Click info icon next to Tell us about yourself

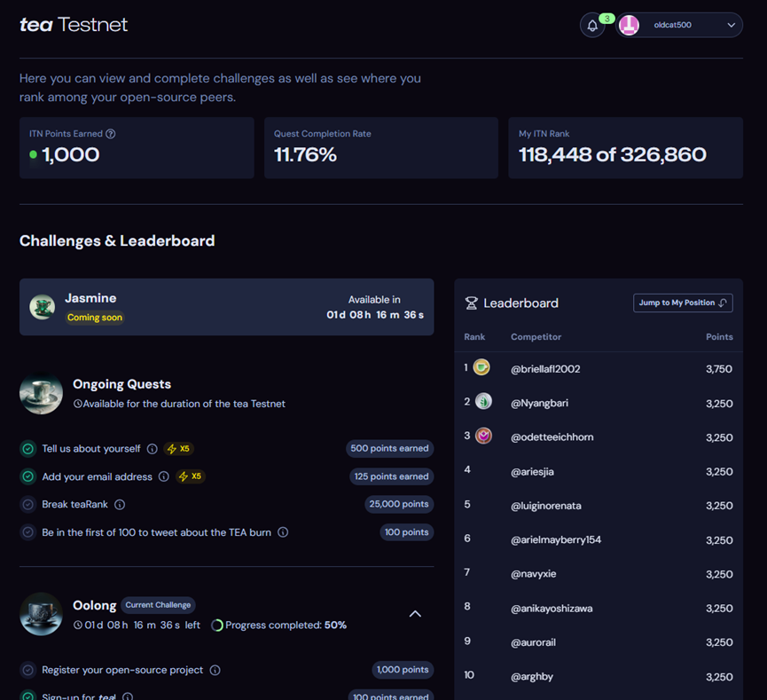click(x=152, y=449)
